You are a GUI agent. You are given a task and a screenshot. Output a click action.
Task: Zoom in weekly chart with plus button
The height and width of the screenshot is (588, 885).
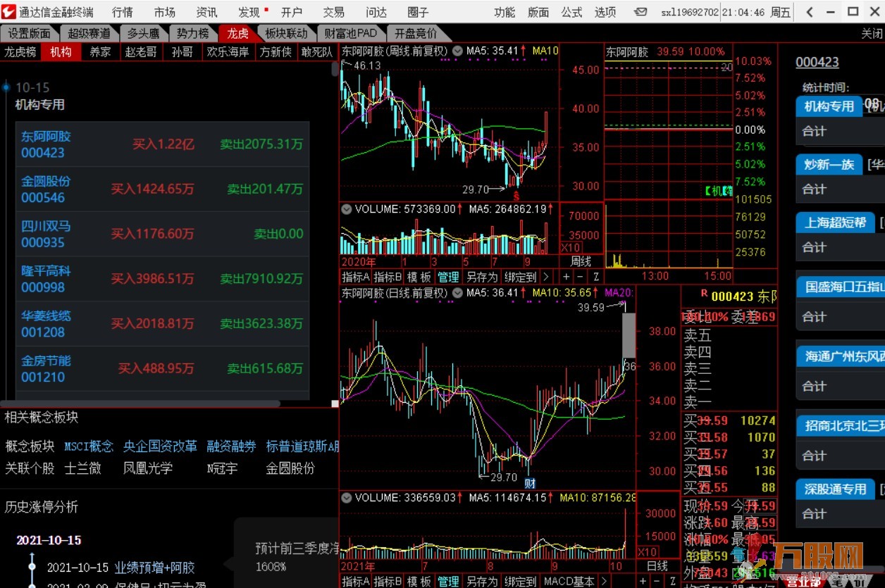567,277
